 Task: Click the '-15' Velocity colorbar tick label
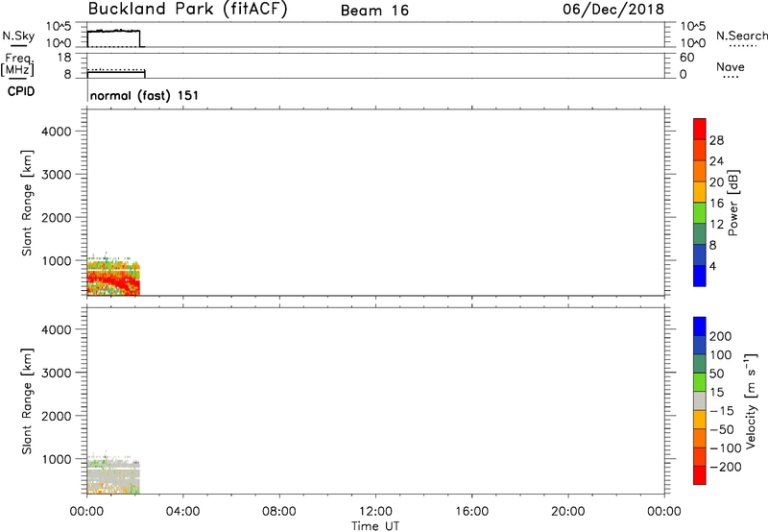coord(722,411)
